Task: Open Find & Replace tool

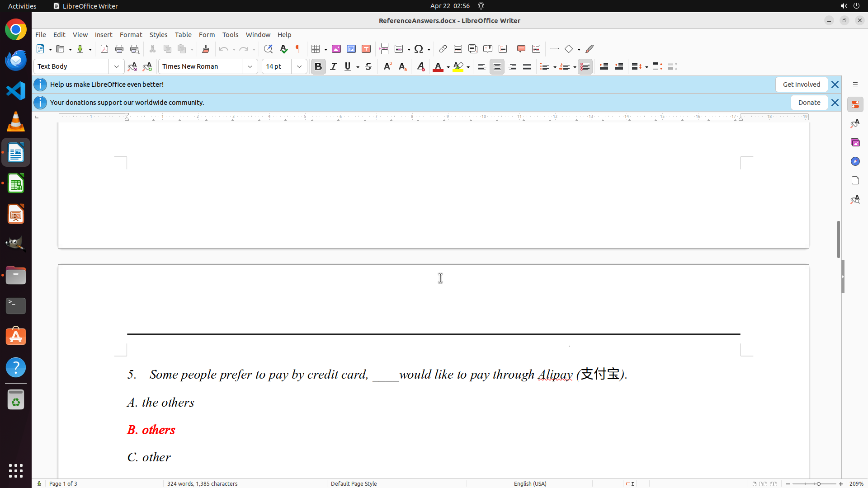Action: click(268, 49)
